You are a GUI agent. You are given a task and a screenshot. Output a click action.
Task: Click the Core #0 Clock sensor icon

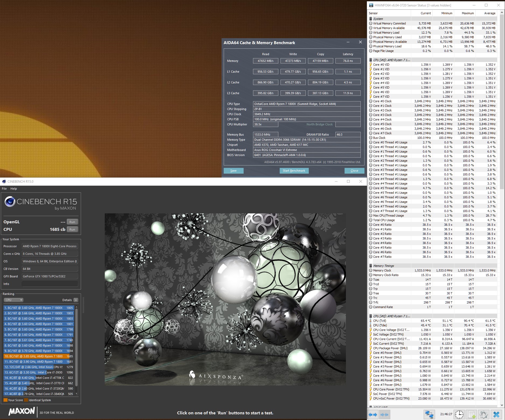[371, 101]
